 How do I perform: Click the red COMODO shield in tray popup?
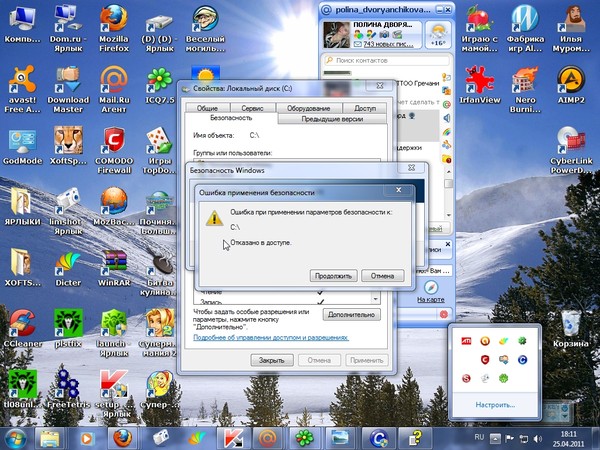tap(485, 360)
